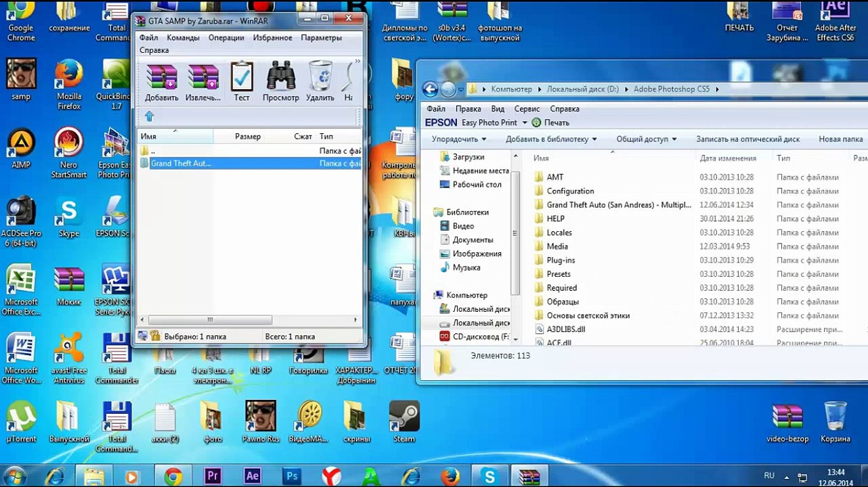Go up one folder level in WinRAR

150,116
